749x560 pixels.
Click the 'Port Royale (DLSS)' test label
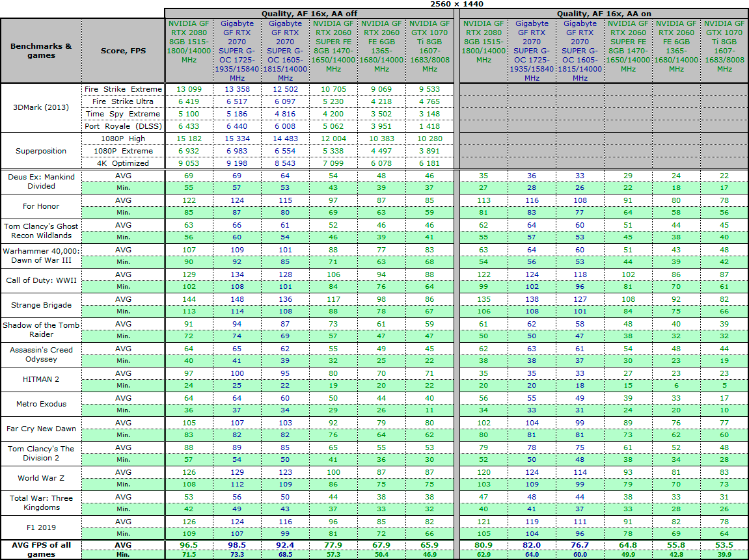[x=123, y=127]
